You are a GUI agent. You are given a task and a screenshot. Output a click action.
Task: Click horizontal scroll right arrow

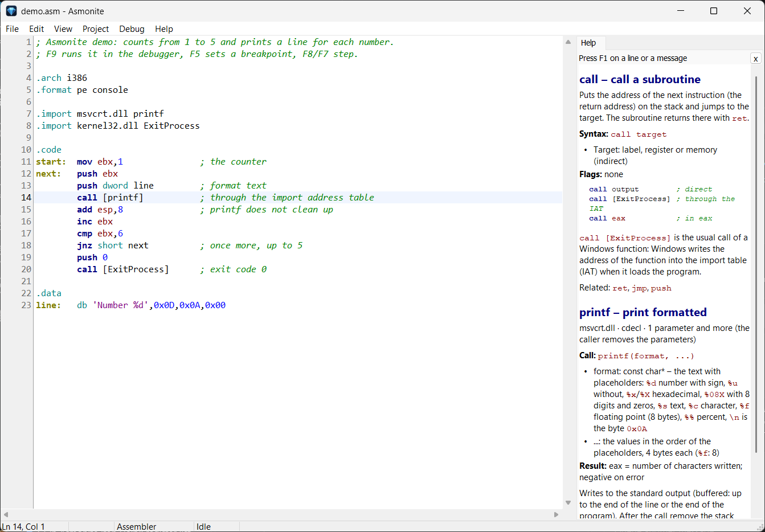point(557,514)
